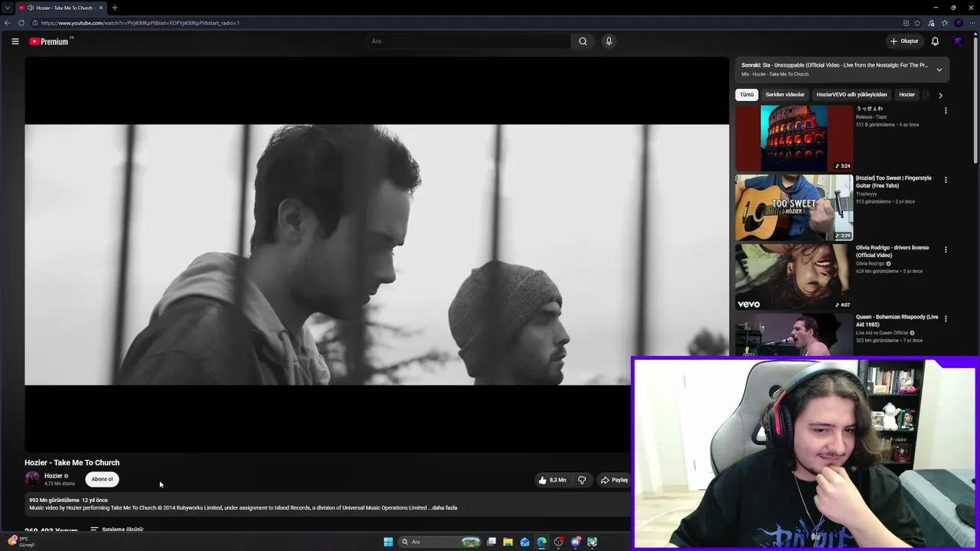Click the 'Abone ol' subscribe button
This screenshot has height=551, width=980.
(x=102, y=479)
